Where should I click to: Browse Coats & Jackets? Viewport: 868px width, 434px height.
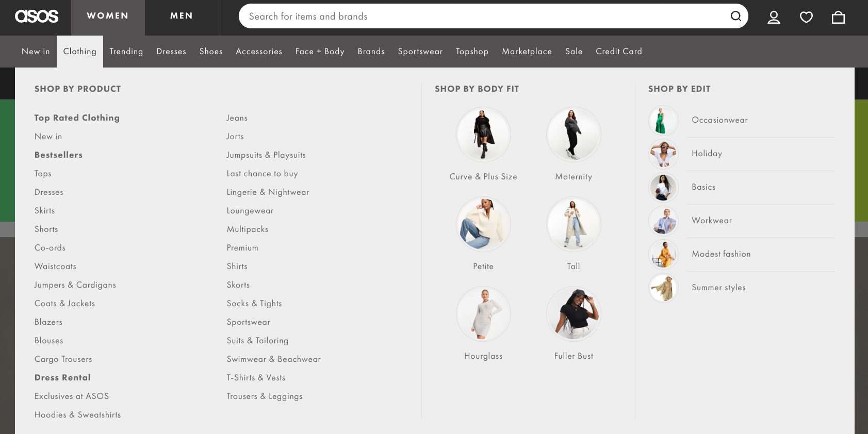coord(65,303)
